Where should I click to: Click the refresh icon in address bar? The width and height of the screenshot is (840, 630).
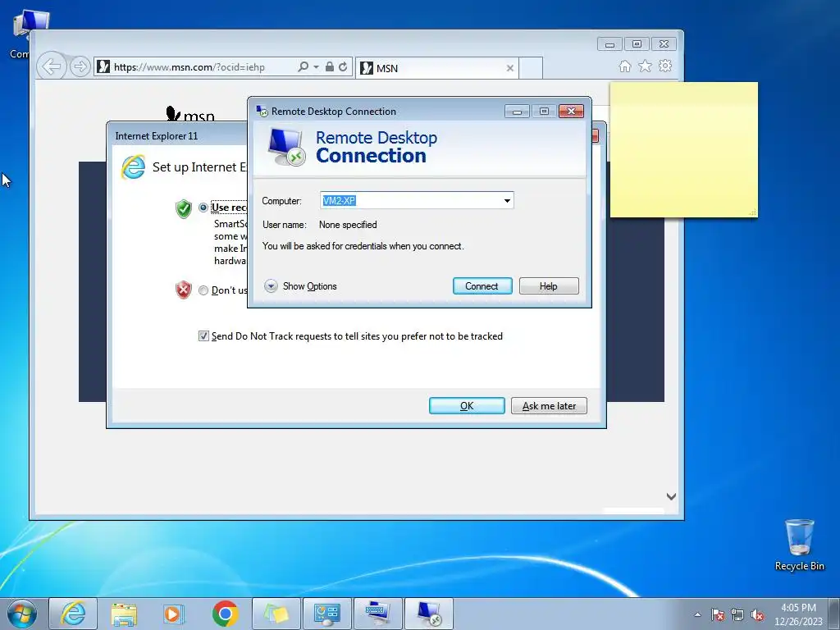[x=343, y=66]
